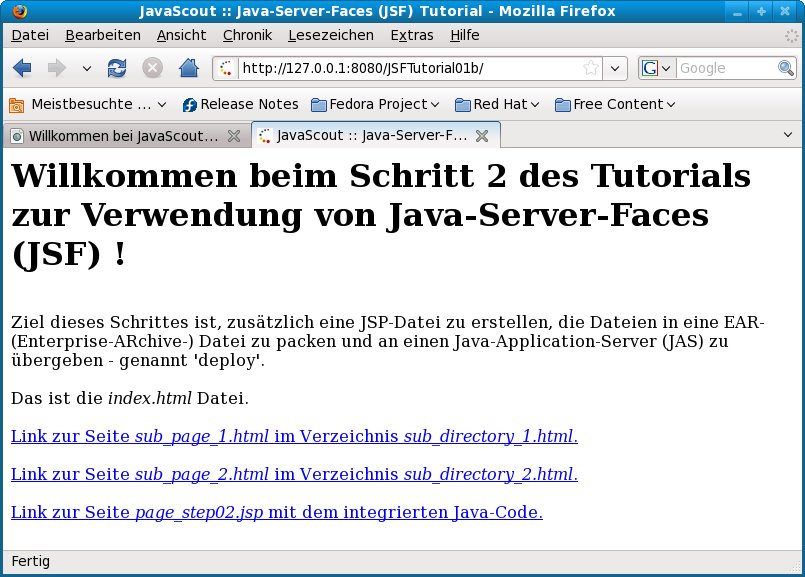This screenshot has height=577, width=805.
Task: Open Release Notes bookmark
Action: tap(240, 104)
